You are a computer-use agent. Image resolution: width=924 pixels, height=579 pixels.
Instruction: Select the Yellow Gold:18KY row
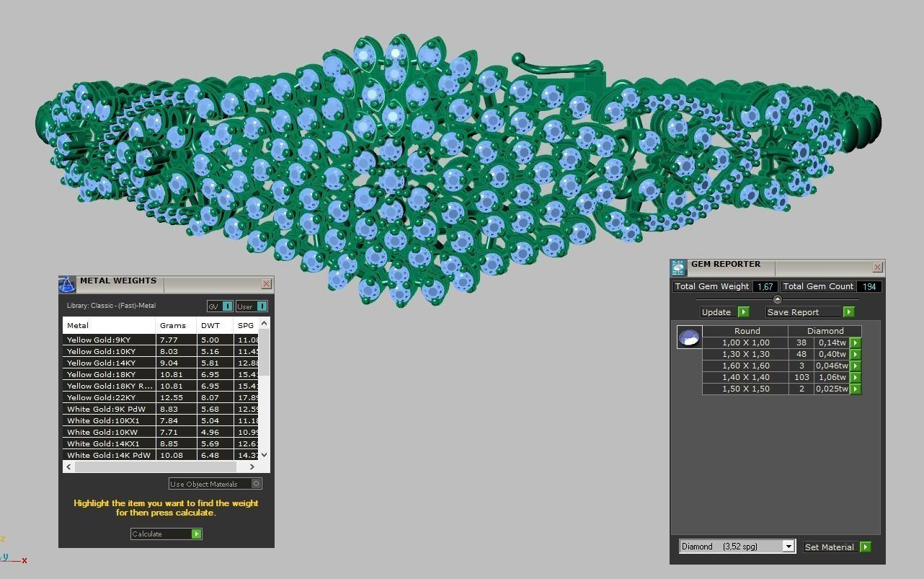click(108, 375)
